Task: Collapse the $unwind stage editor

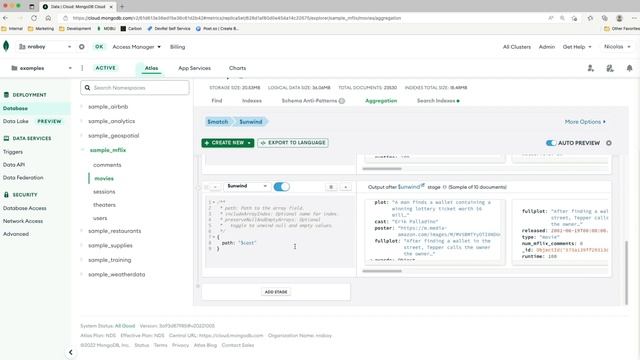Action: 215,187
